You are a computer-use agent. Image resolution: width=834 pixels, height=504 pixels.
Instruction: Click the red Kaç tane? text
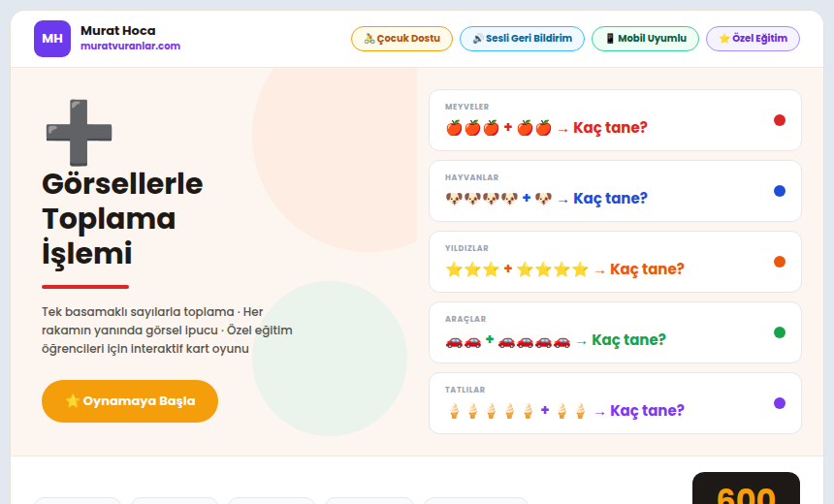[x=610, y=128]
